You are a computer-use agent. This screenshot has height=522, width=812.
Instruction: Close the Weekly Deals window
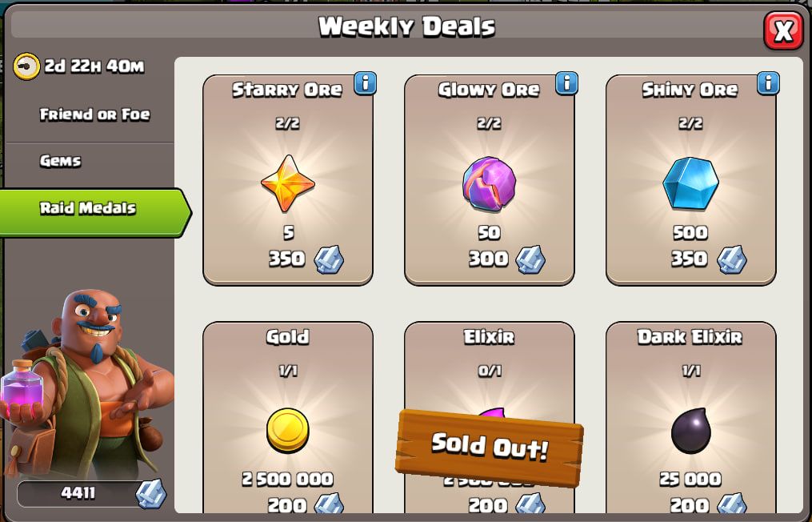[783, 30]
